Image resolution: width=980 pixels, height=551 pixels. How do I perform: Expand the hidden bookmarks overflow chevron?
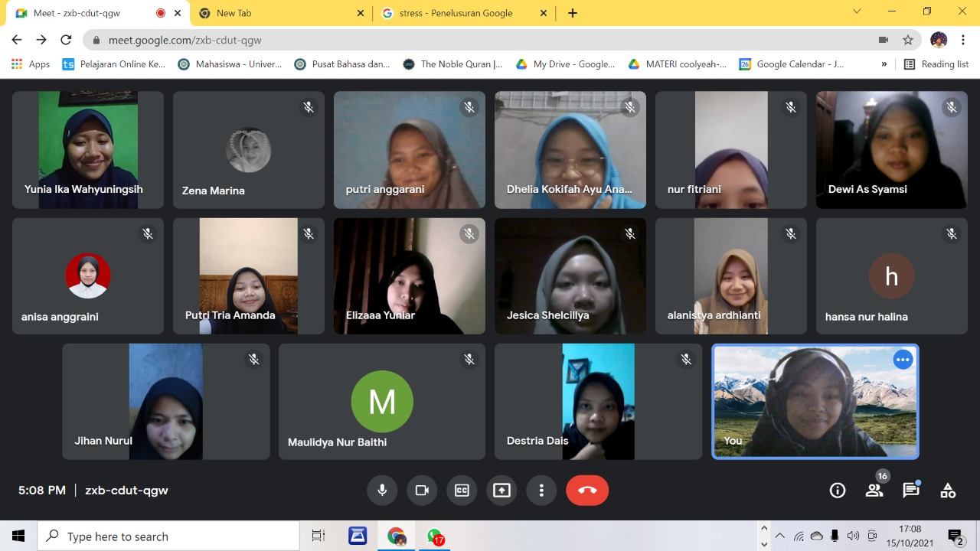coord(884,64)
